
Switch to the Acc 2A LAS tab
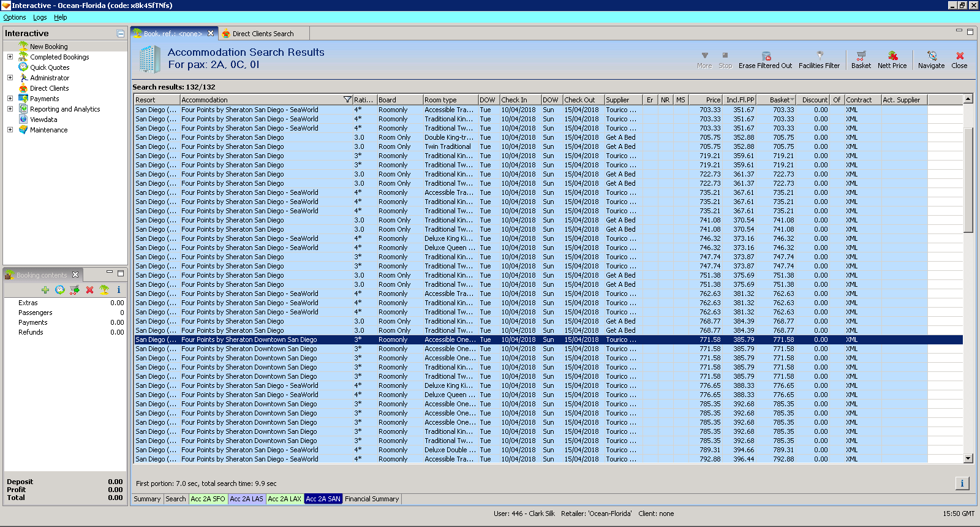pos(246,499)
